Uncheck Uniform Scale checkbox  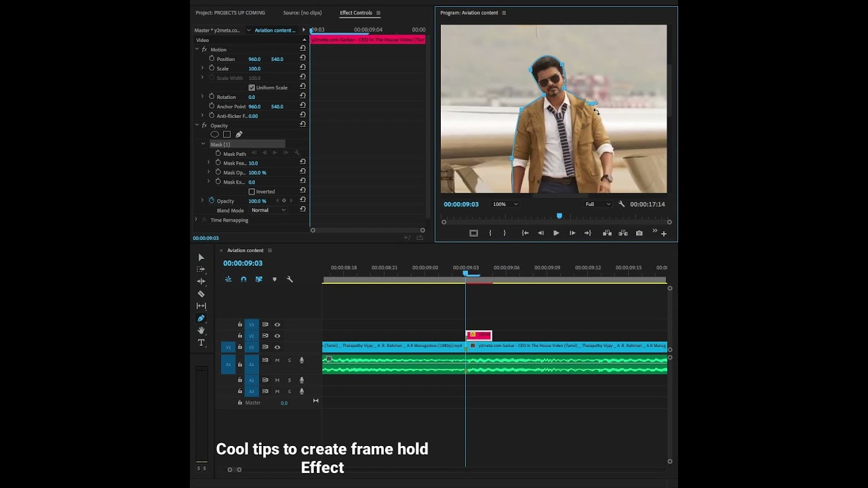[x=252, y=87]
